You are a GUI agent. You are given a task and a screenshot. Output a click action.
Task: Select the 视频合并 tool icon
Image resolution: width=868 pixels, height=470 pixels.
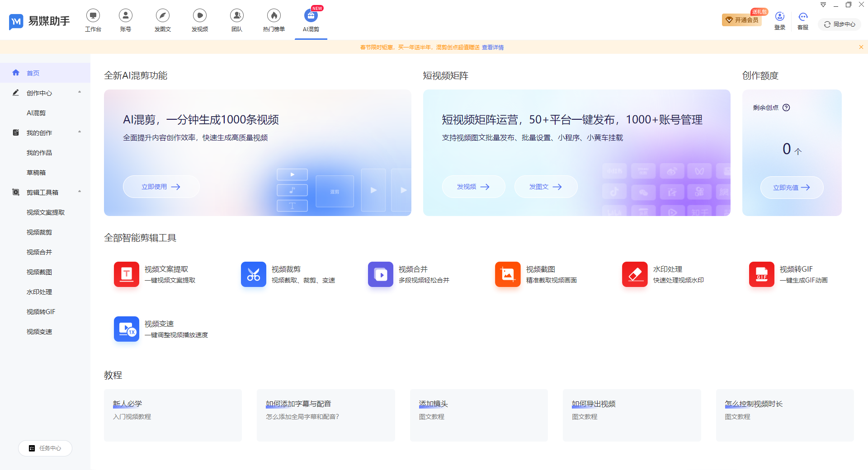tap(380, 274)
